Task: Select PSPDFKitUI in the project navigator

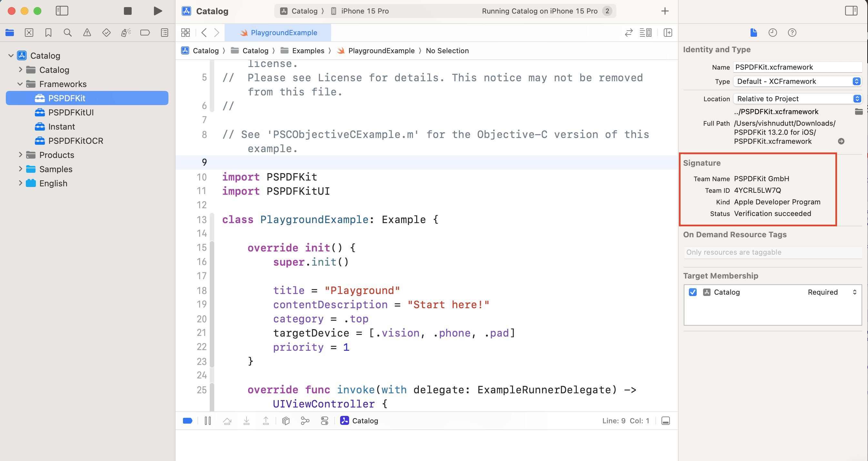Action: (x=71, y=112)
